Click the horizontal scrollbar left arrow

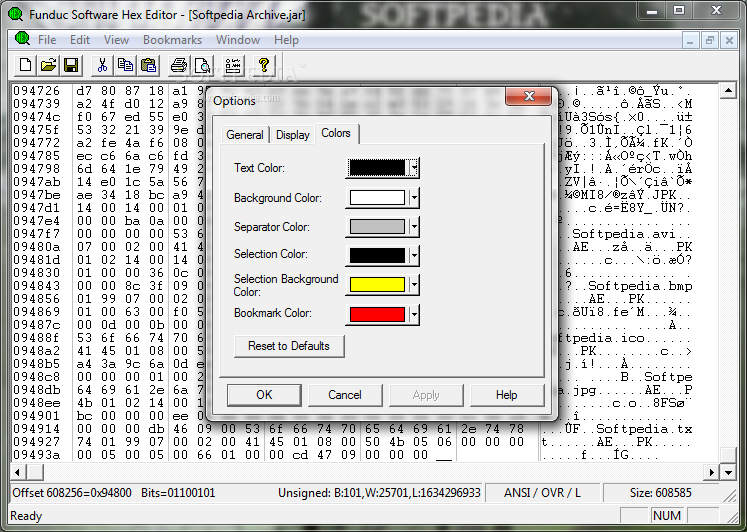pyautogui.click(x=18, y=472)
